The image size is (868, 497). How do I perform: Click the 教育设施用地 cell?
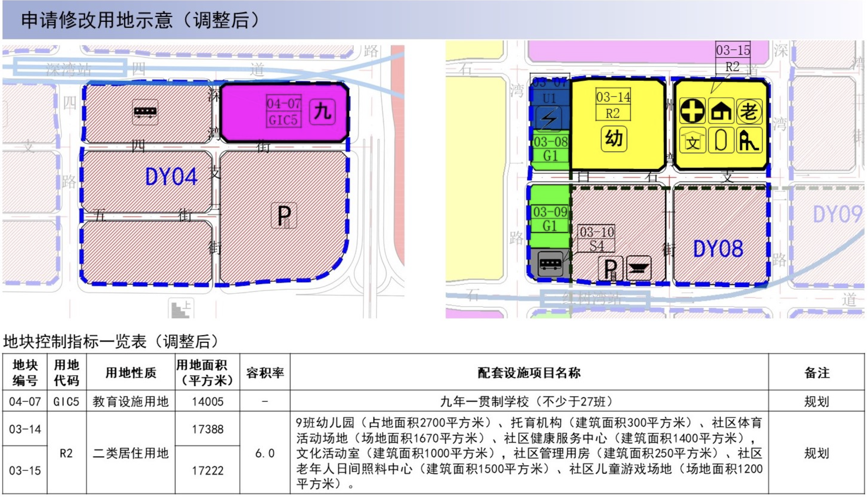tap(131, 401)
